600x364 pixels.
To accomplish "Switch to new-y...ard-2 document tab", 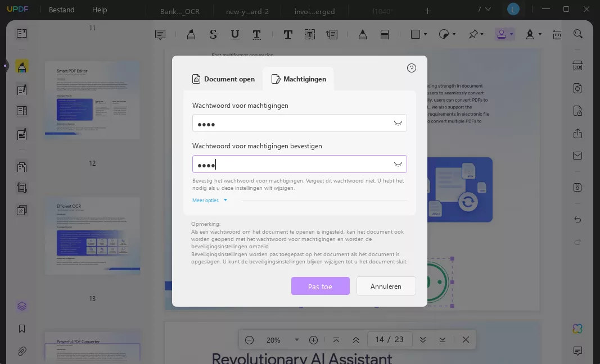I will point(247,11).
